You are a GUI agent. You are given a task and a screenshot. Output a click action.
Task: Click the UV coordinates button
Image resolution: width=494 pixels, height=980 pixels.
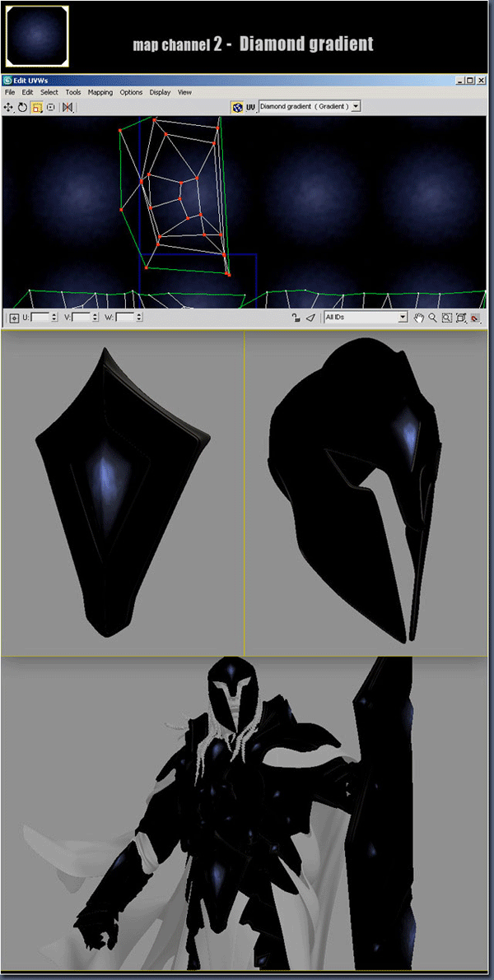[x=250, y=107]
